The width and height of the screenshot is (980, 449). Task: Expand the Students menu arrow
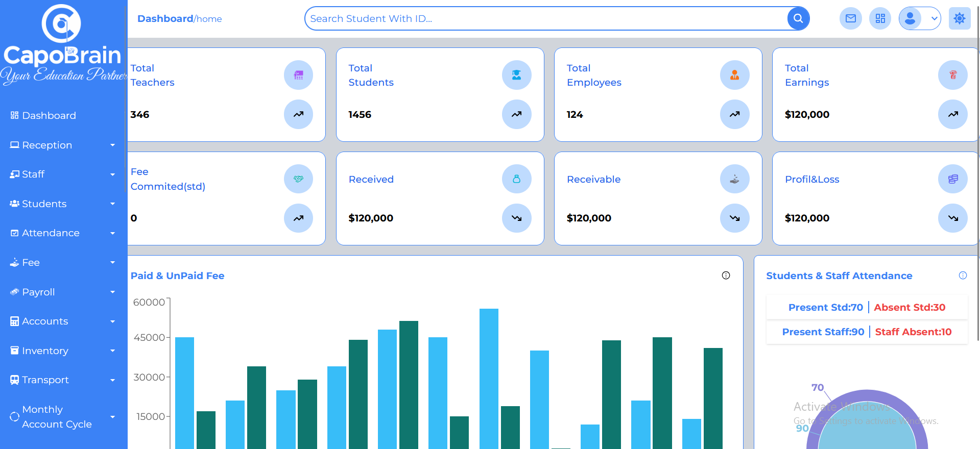pyautogui.click(x=113, y=204)
